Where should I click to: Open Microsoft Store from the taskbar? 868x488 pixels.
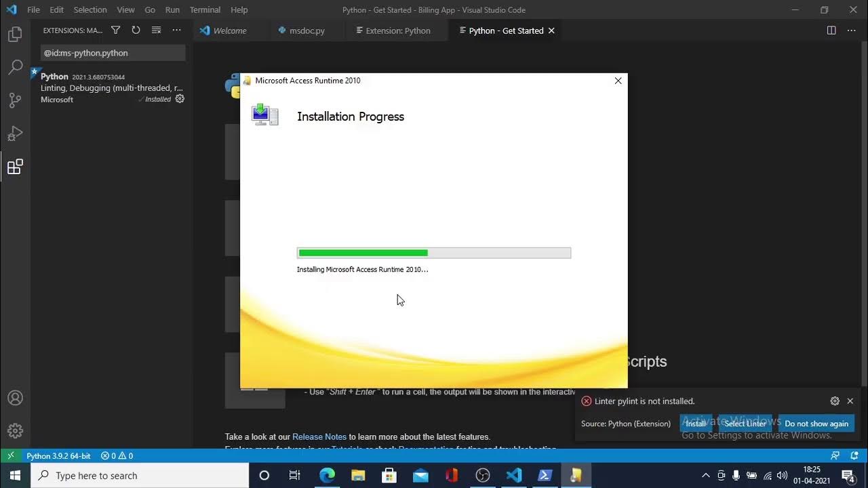click(x=389, y=475)
